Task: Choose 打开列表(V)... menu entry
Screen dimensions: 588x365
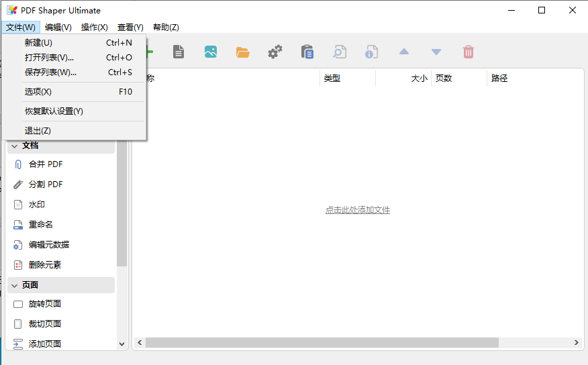Action: tap(75, 57)
